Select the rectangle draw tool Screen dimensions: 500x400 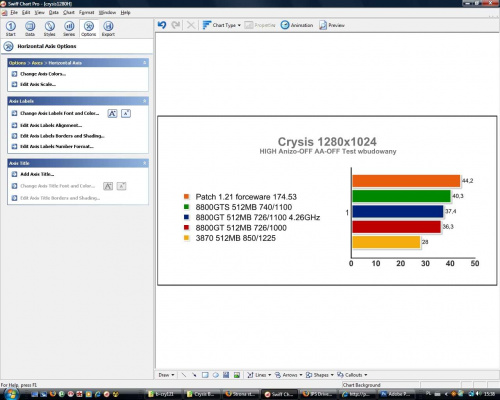pos(205,375)
